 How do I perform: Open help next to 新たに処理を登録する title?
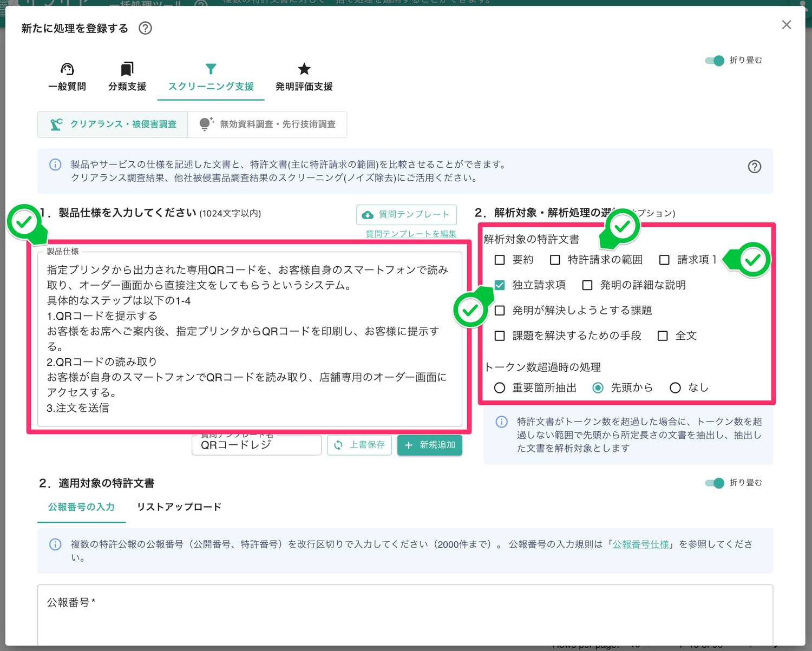tap(145, 28)
